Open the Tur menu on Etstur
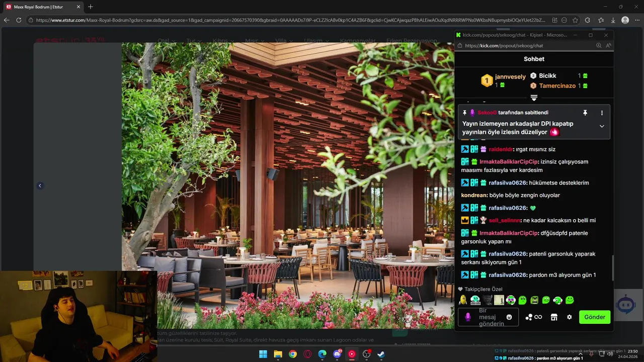This screenshot has height=362, width=644. (x=193, y=41)
